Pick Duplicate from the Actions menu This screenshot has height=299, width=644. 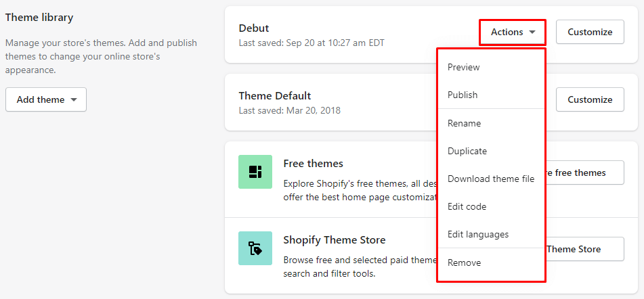tap(467, 151)
